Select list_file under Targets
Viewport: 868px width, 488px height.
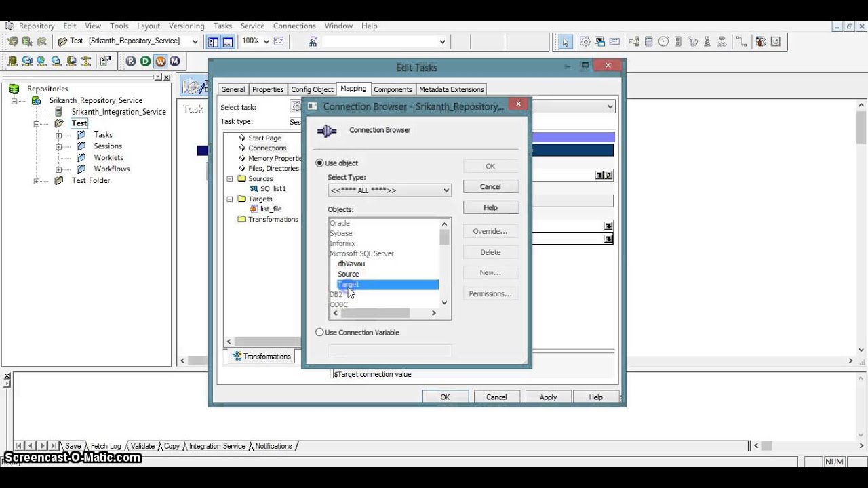[271, 209]
